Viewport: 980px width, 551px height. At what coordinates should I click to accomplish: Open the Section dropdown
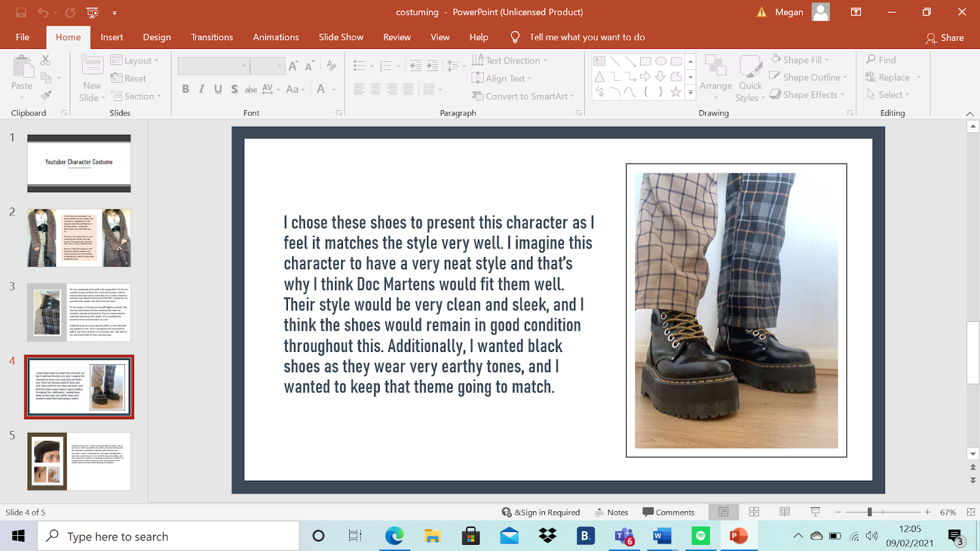(x=135, y=96)
